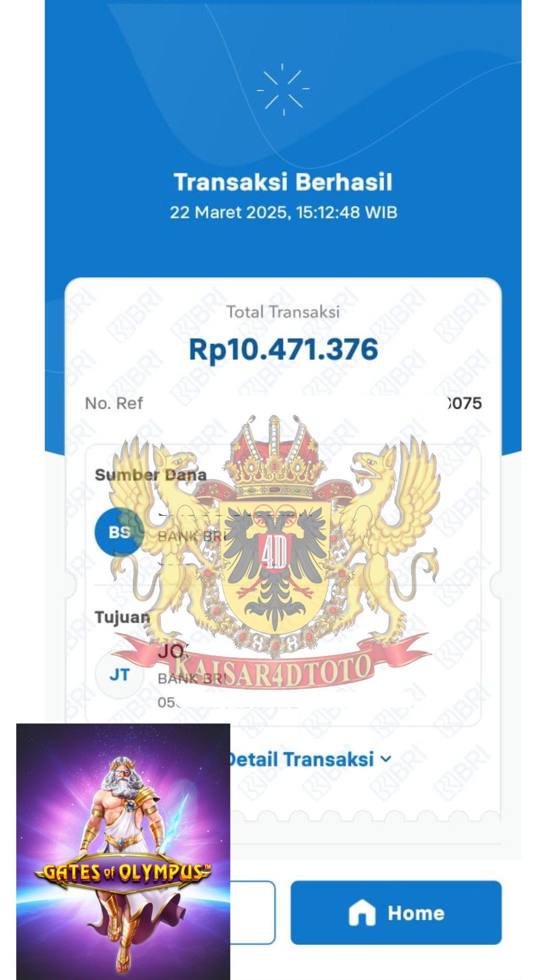Click the BS avatar circle under Sumber Dana

point(119,532)
